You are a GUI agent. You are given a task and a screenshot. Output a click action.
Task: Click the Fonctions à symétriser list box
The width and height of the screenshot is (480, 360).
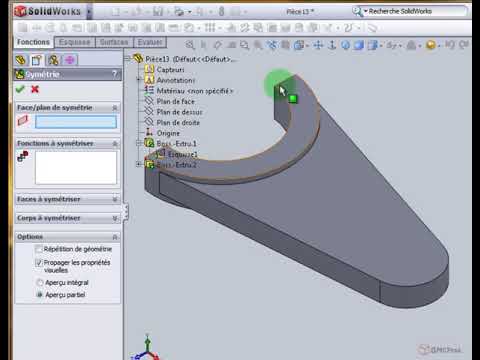(76, 168)
